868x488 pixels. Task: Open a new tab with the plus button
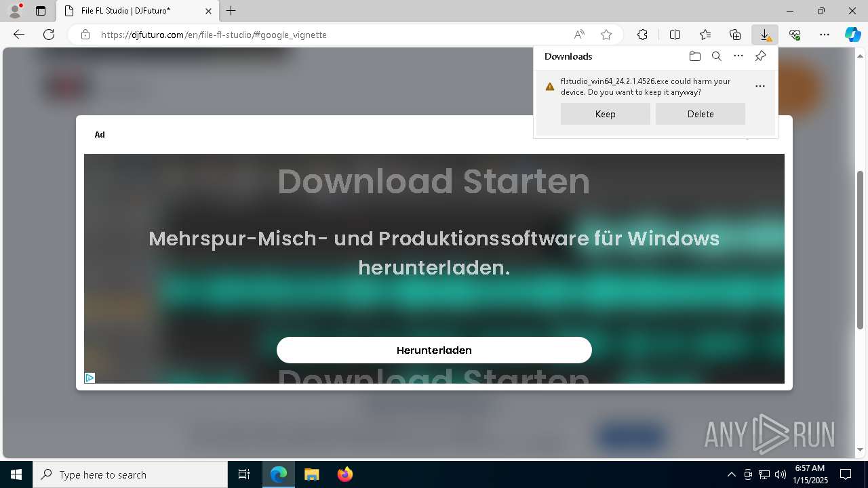[231, 11]
